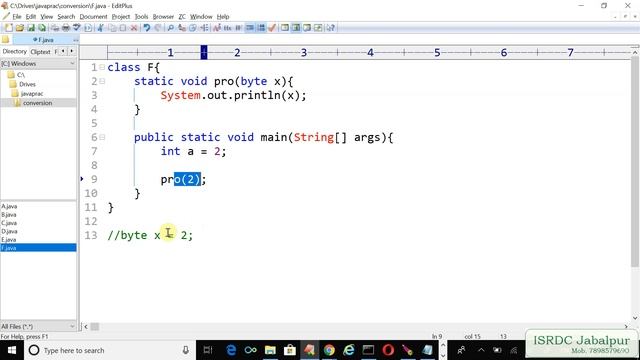
Task: Create a new file from toolbar
Action: pos(9,28)
